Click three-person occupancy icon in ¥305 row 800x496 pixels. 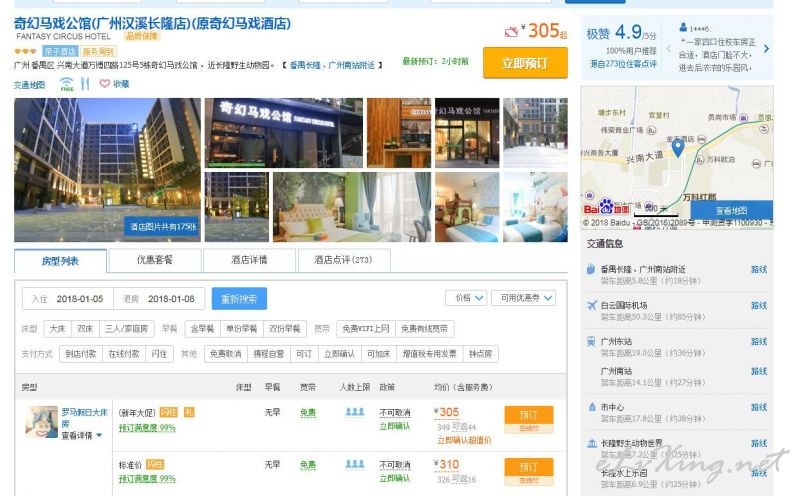(x=355, y=412)
